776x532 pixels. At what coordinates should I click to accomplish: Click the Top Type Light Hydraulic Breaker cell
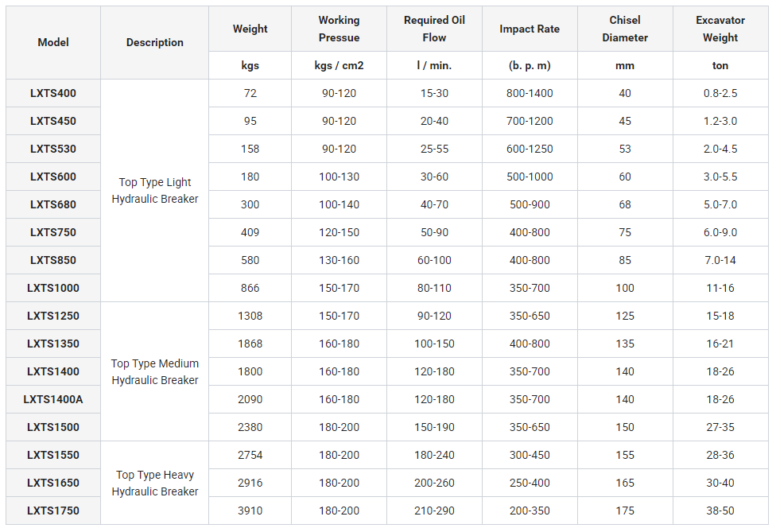pyautogui.click(x=155, y=191)
